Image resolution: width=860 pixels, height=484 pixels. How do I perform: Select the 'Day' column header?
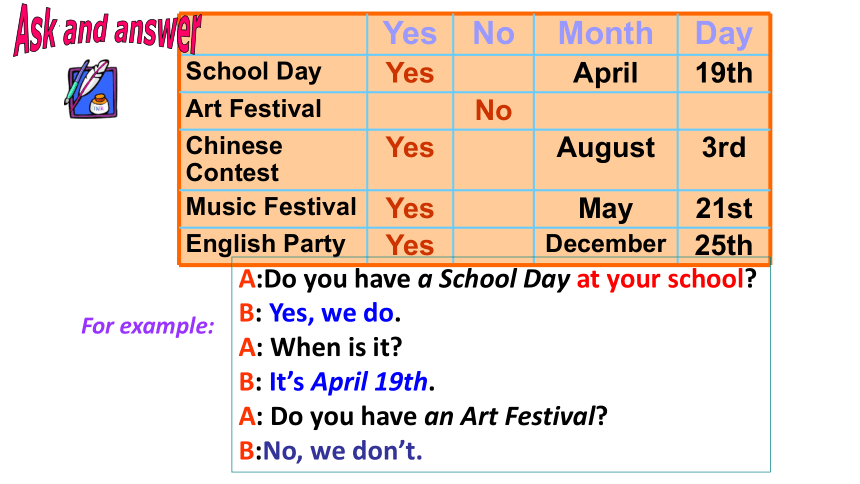723,34
